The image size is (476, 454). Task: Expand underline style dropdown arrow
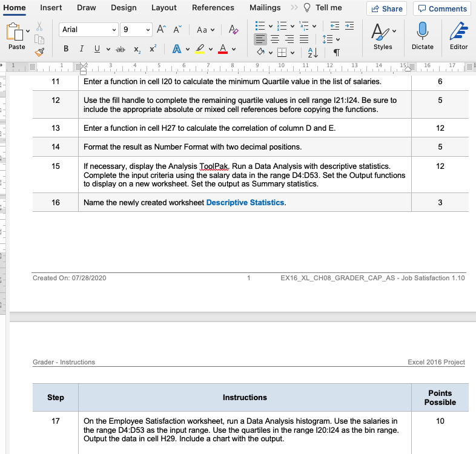click(108, 49)
